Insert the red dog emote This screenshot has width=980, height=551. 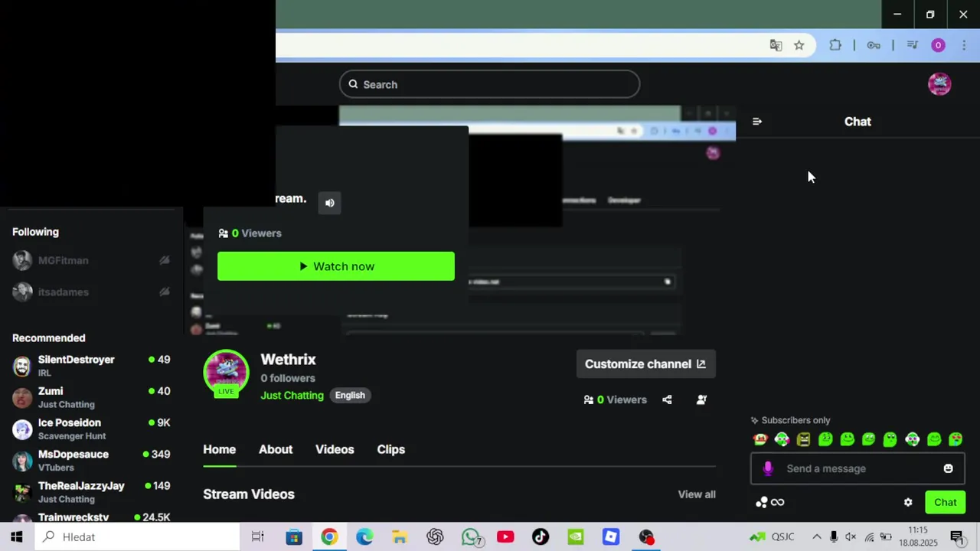pos(759,439)
